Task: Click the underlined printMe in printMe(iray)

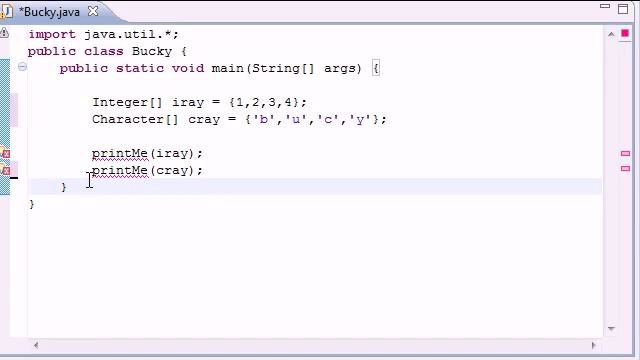Action: pos(120,153)
